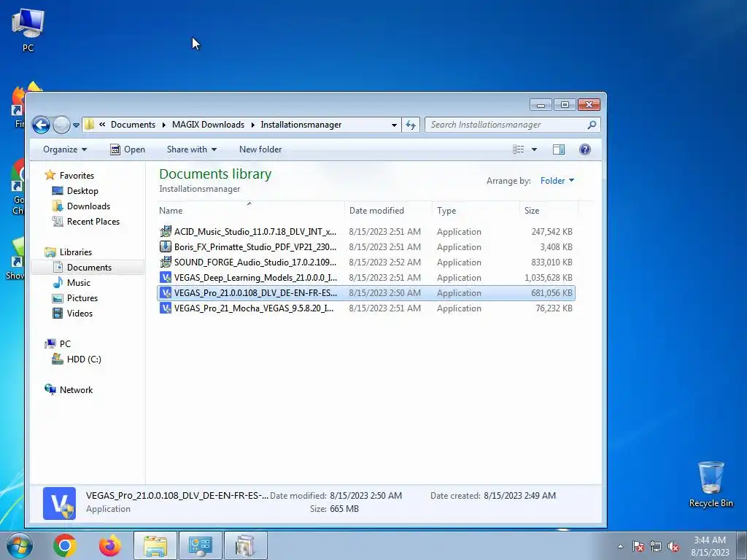Click the Control Panel taskbar button

pyautogui.click(x=200, y=545)
